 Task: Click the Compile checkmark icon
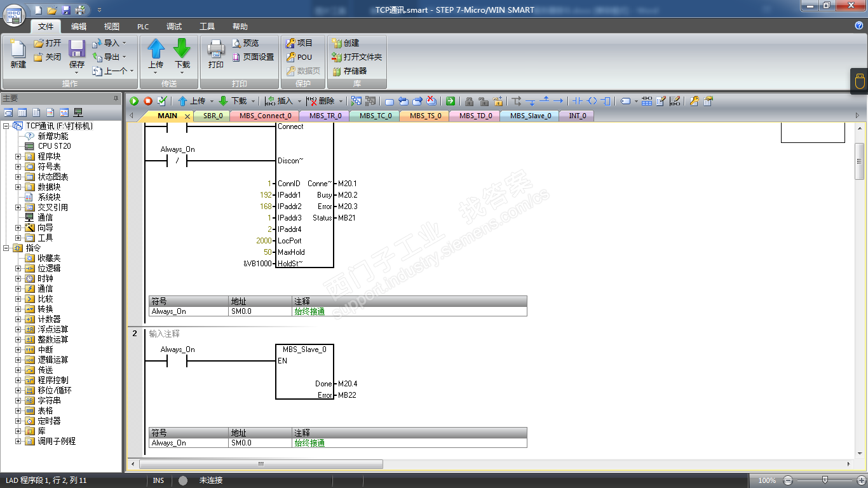[x=162, y=101]
